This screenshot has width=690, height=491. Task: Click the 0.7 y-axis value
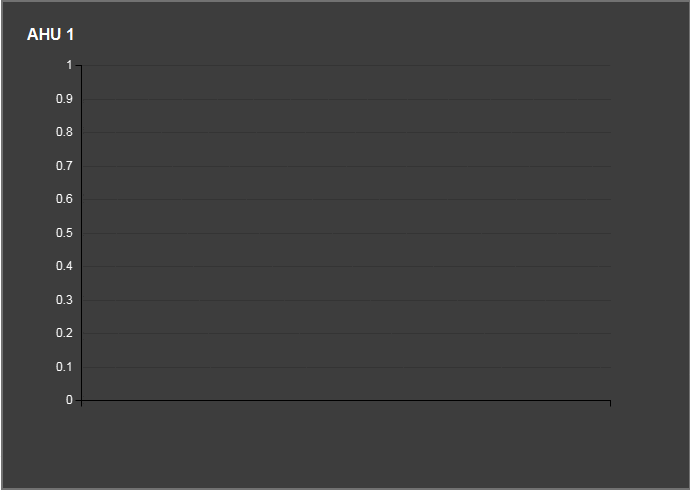pos(64,166)
